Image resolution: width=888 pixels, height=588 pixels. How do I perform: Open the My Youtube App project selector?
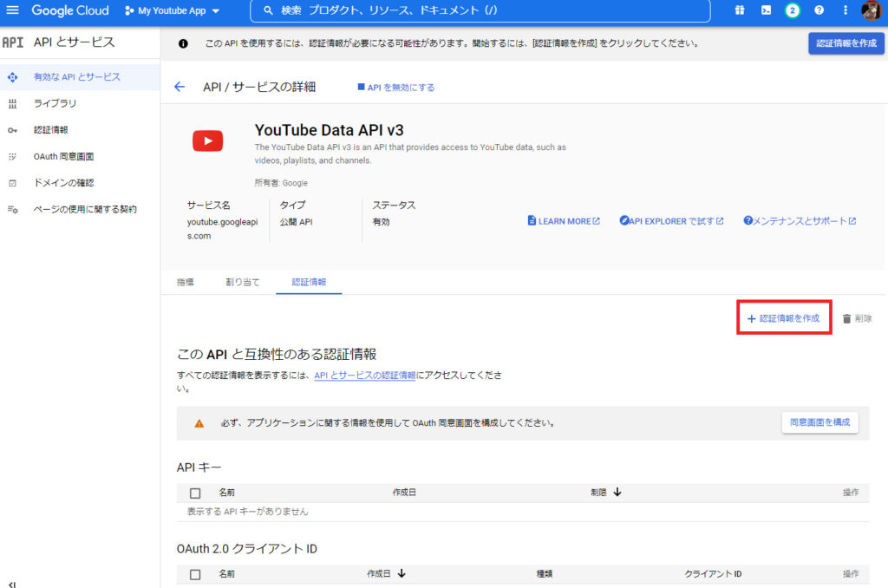173,10
